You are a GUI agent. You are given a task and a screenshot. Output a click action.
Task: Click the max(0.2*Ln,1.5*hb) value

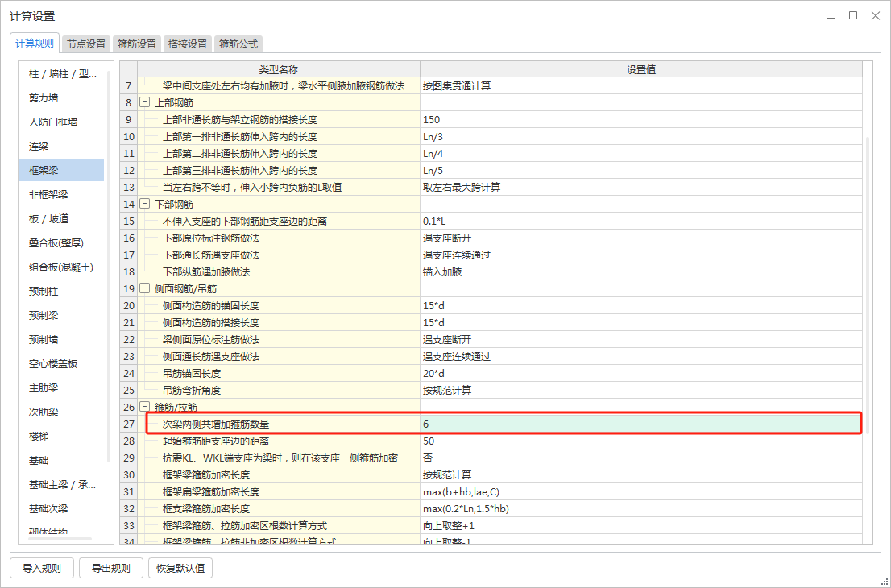640,509
